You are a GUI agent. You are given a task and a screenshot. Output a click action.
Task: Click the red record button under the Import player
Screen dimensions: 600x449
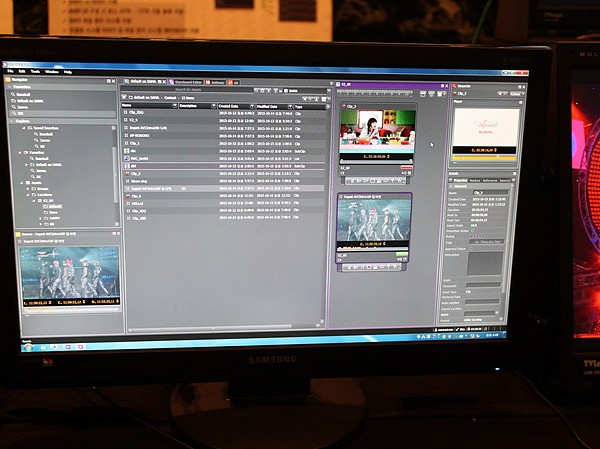tap(369, 267)
